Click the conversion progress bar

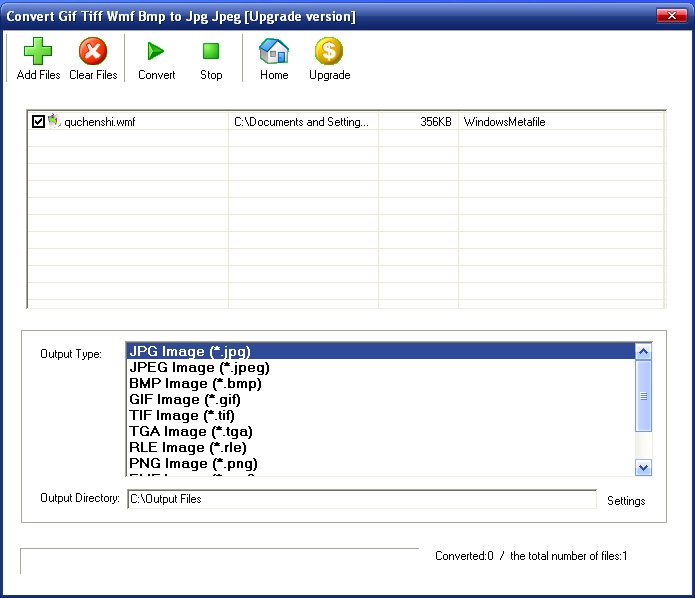(x=219, y=561)
